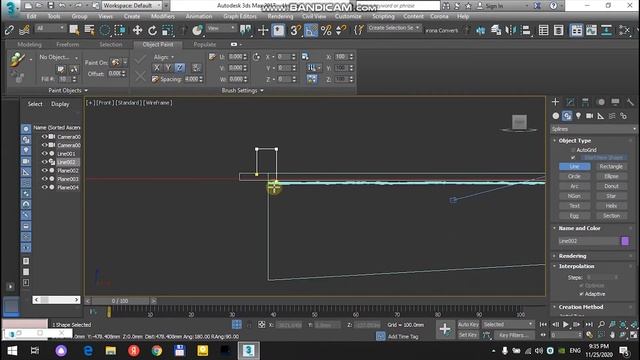
Task: Toggle the Percent Snap icon
Action: [326, 30]
